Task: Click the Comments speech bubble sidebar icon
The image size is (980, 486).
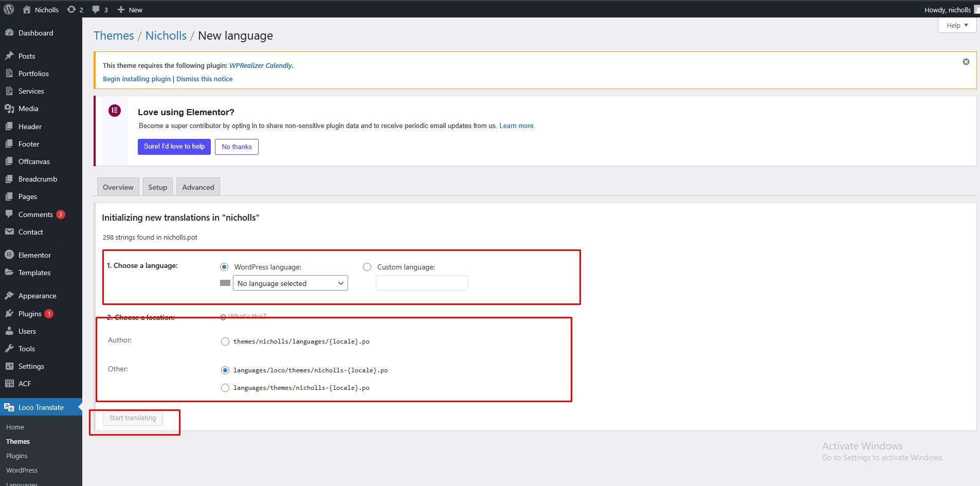Action: pos(9,214)
